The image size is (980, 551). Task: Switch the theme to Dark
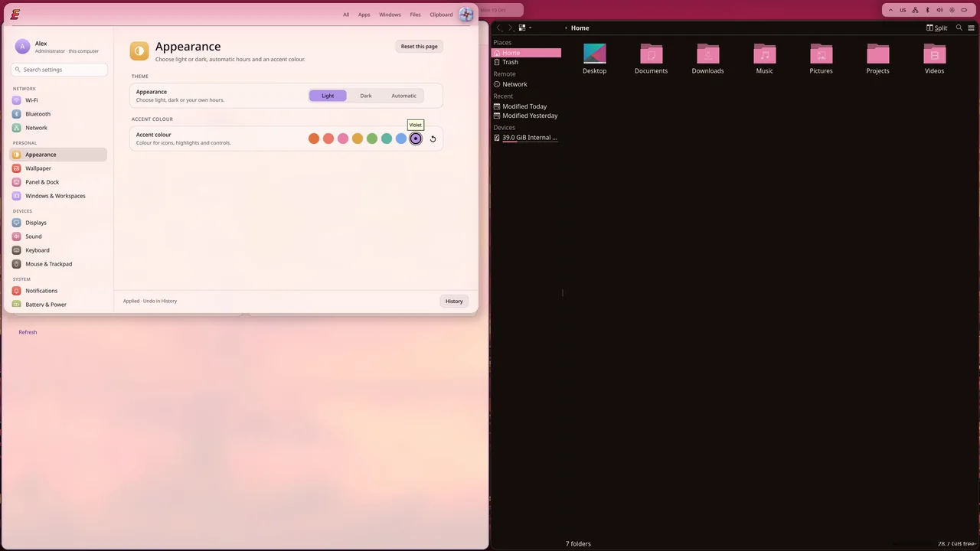366,96
